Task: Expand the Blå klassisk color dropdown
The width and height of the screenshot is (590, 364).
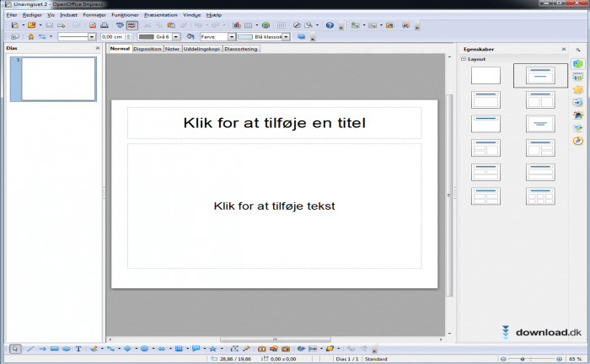Action: tap(287, 37)
